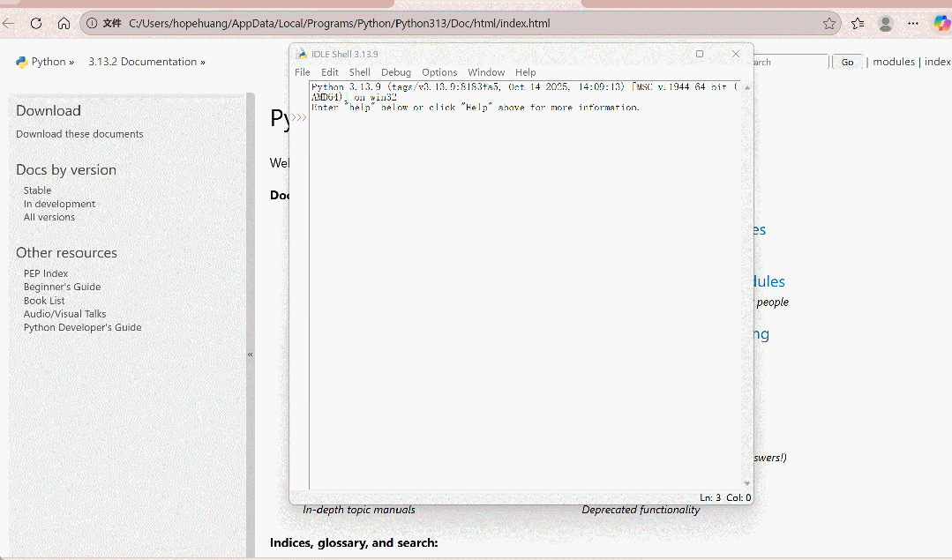Open the Shell menu in IDLE
This screenshot has width=952, height=560.
tap(359, 72)
